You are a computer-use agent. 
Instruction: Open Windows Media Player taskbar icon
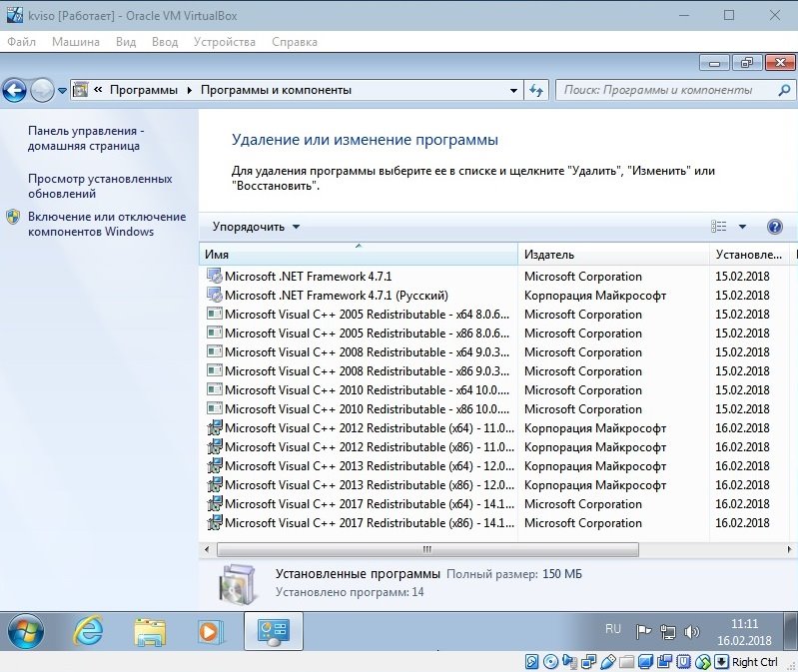pos(210,632)
